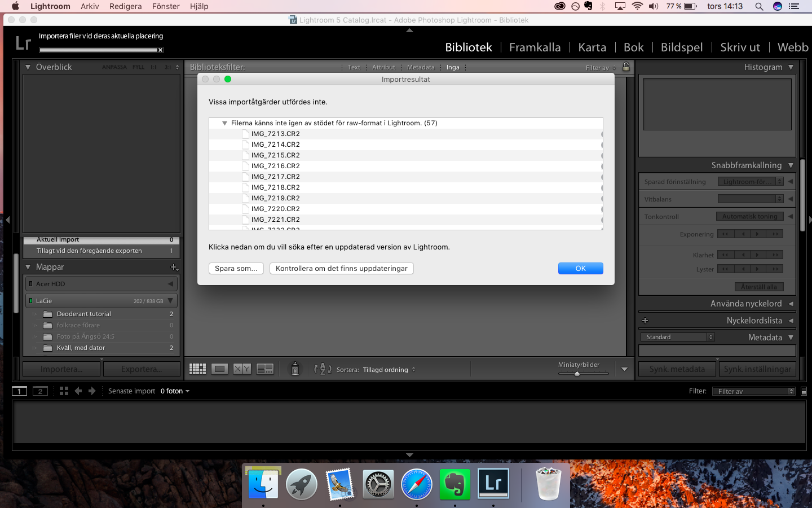Collapse the Snabbframkallning panel
Viewport: 812px width, 508px height.
tap(791, 165)
